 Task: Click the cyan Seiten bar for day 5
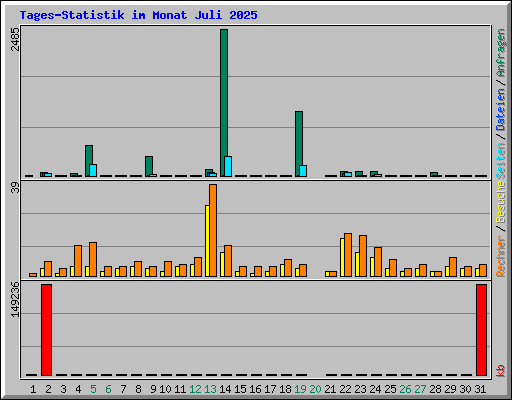(x=93, y=170)
